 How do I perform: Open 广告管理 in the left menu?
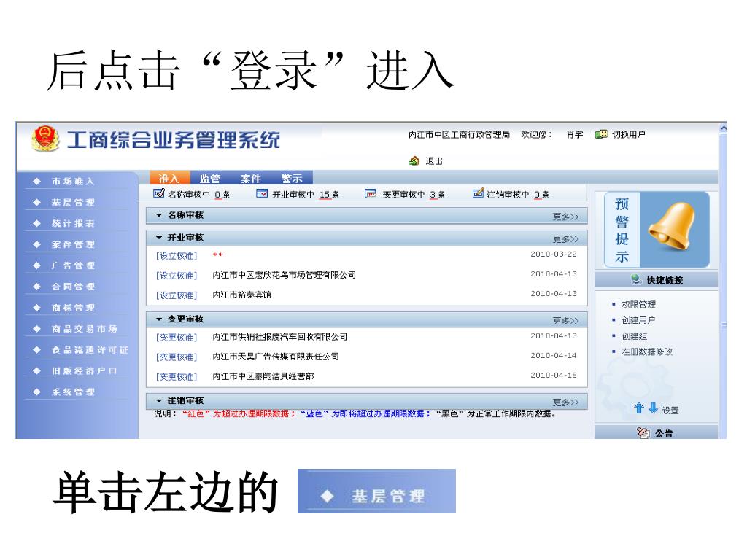74,265
